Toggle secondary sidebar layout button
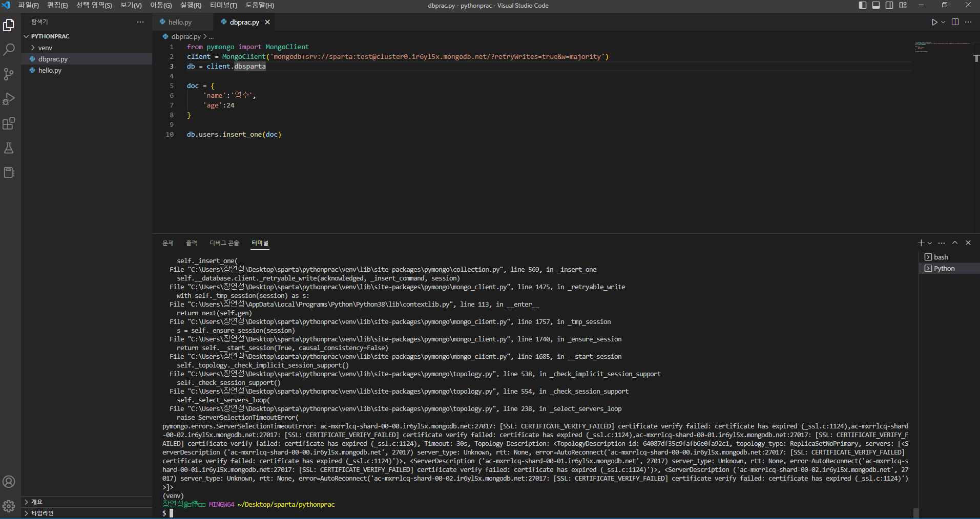The height and width of the screenshot is (519, 980). point(889,5)
